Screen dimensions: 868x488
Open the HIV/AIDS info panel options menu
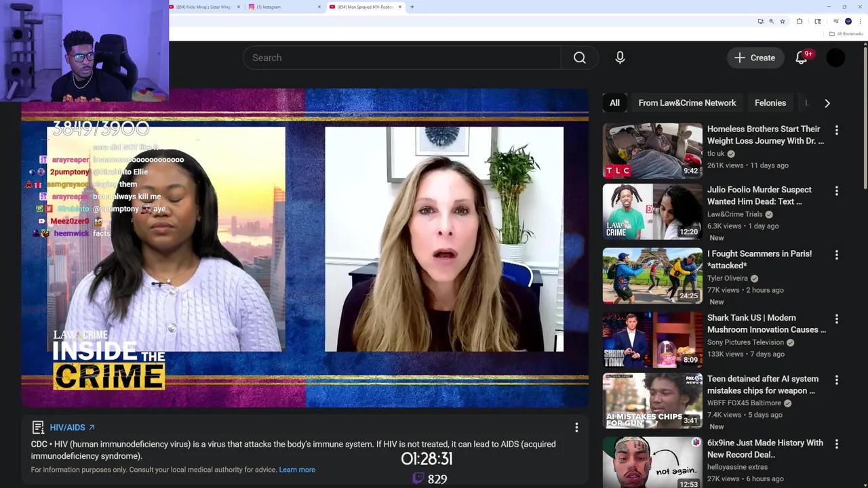pyautogui.click(x=576, y=428)
